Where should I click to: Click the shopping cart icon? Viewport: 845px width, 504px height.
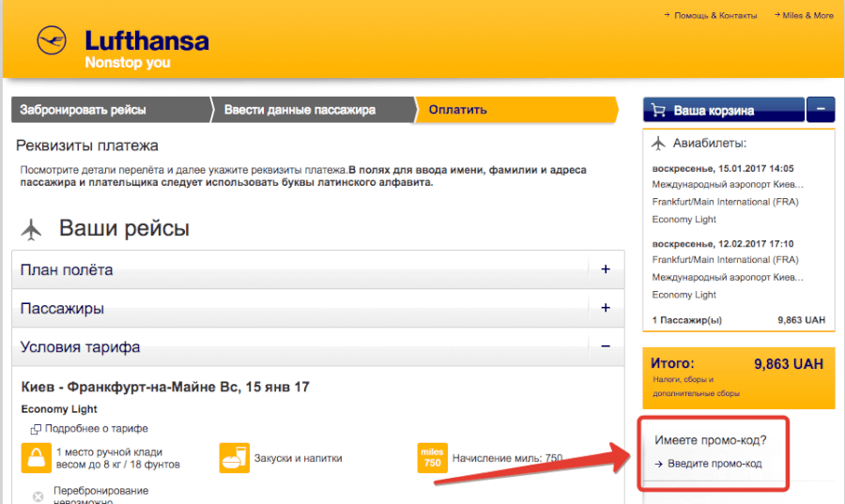(x=658, y=110)
